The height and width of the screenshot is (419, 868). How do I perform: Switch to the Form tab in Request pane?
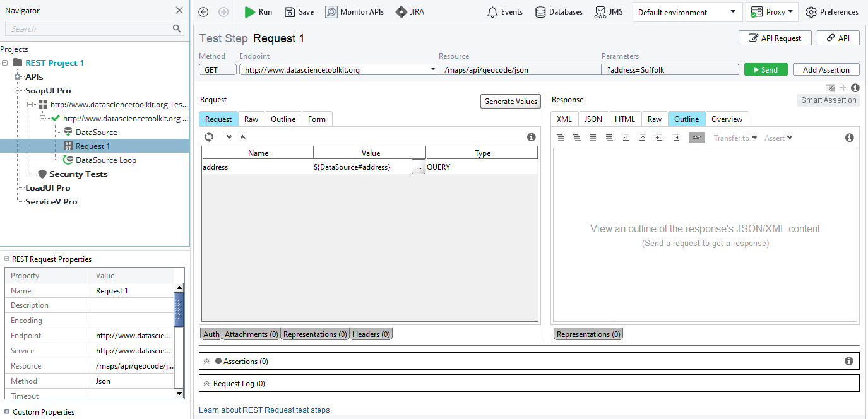click(317, 119)
